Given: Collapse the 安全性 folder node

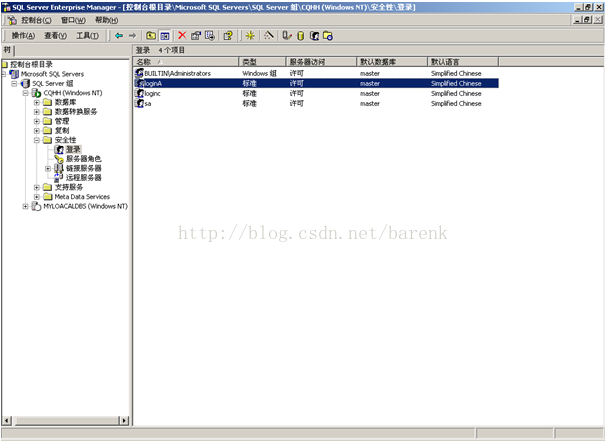Looking at the screenshot, I should 36,140.
